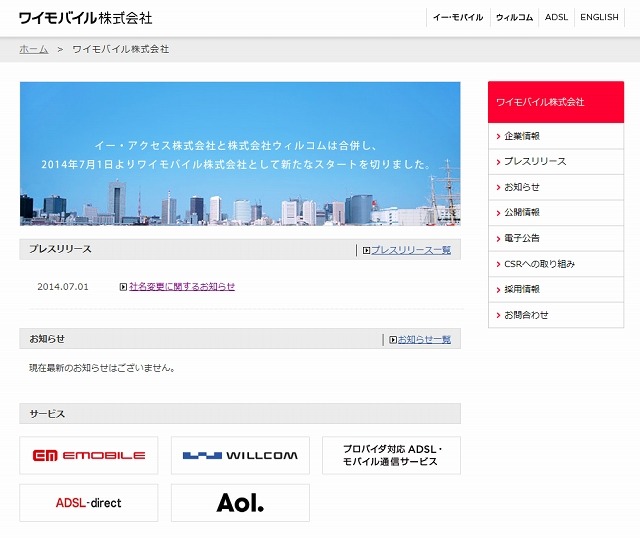Image resolution: width=640 pixels, height=538 pixels.
Task: Open プレスリリース一覧 link
Action: click(x=411, y=250)
